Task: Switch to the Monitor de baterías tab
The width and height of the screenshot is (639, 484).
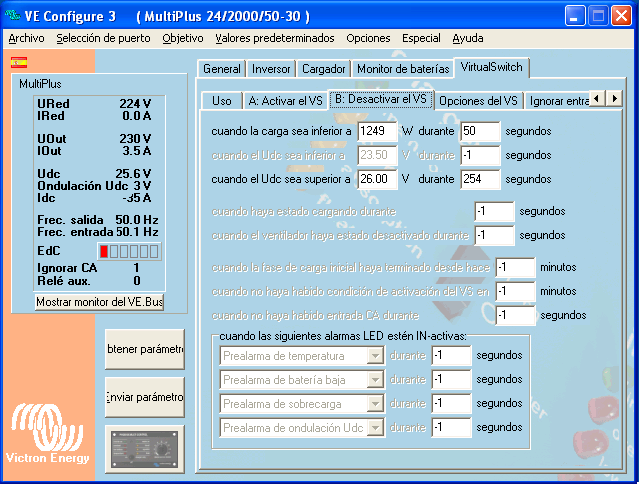Action: coord(403,69)
